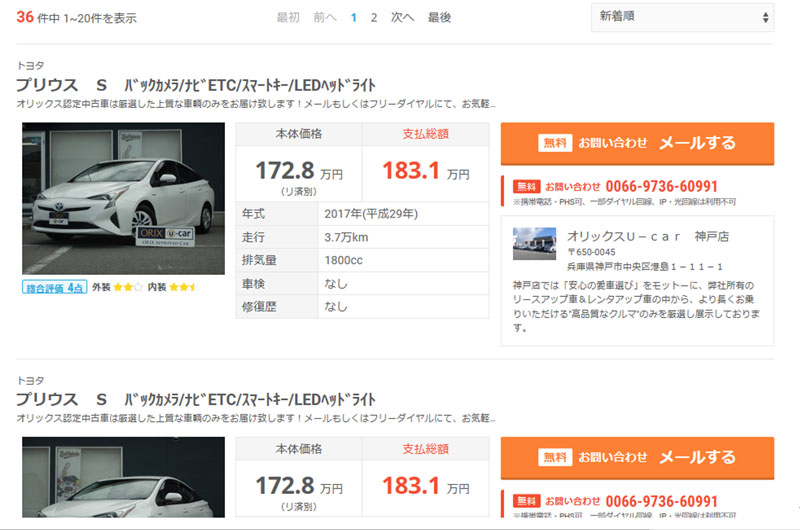This screenshot has width=800, height=530.
Task: Select first listing 支払総額 183.1 万円 value
Action: tap(426, 171)
